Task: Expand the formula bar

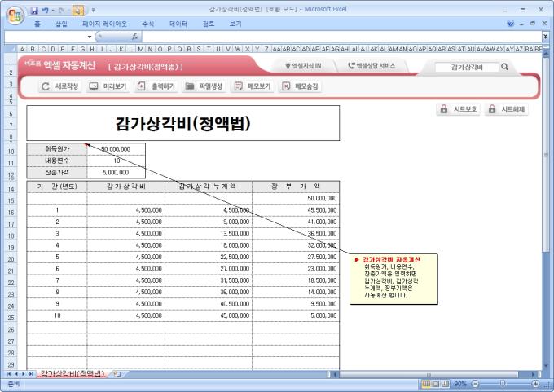Action: point(546,37)
